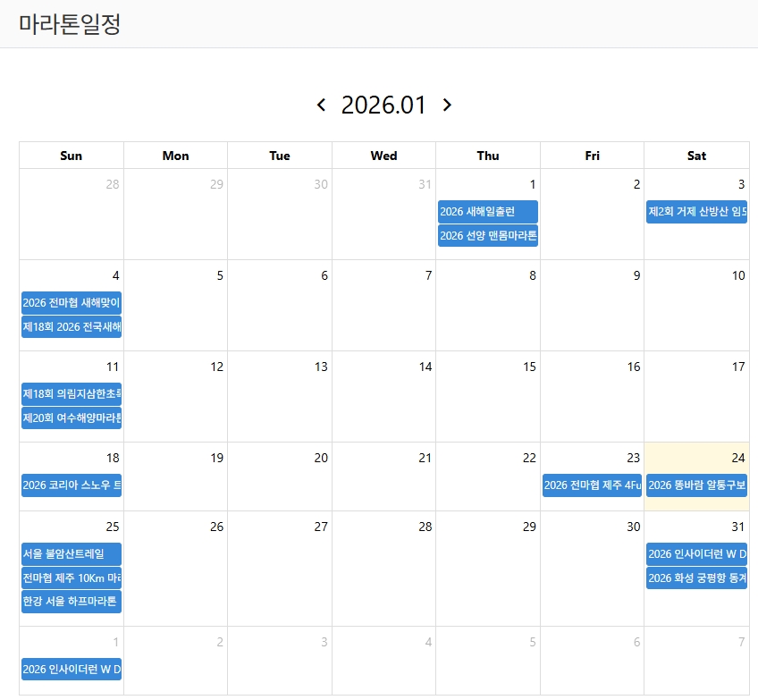This screenshot has width=758, height=700.
Task: View the 제18회 의림지삼한초록 event
Action: tap(72, 394)
